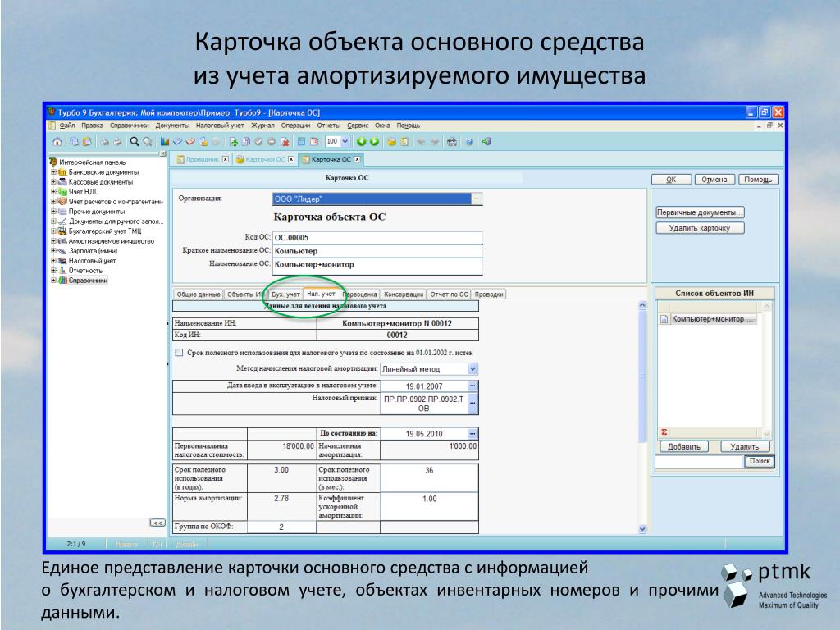
Task: Click the yellow jar icon in toolbar
Action: point(391,142)
